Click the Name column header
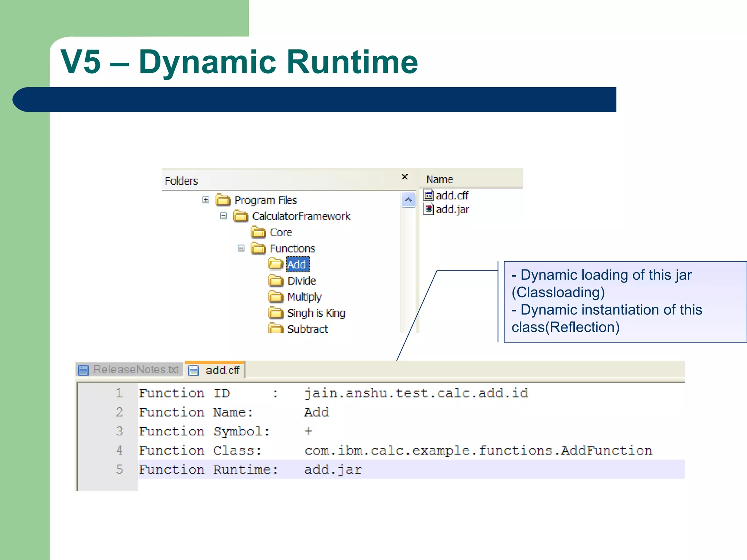This screenshot has width=747, height=560. [440, 179]
